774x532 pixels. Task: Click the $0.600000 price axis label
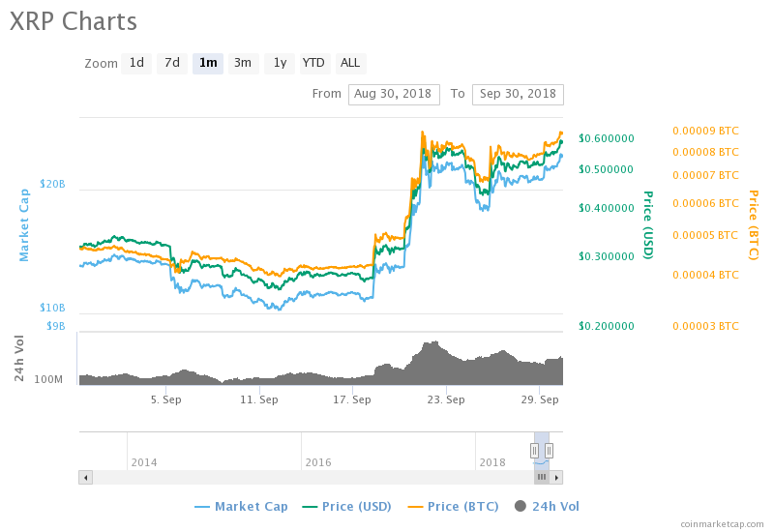click(607, 138)
